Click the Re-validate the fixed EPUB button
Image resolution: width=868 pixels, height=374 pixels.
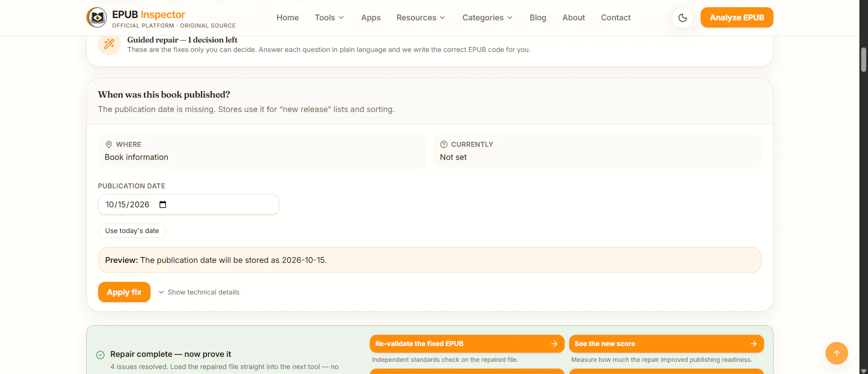467,344
